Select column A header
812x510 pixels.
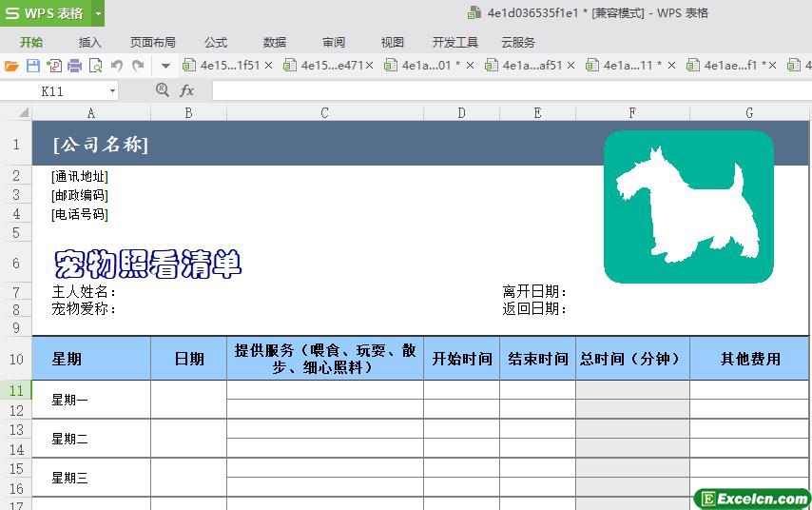coord(91,113)
